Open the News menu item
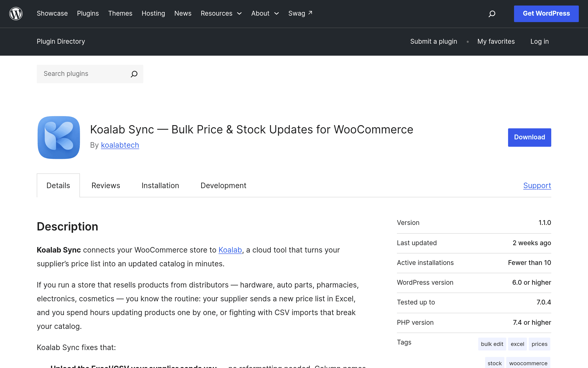The height and width of the screenshot is (368, 588). point(183,13)
